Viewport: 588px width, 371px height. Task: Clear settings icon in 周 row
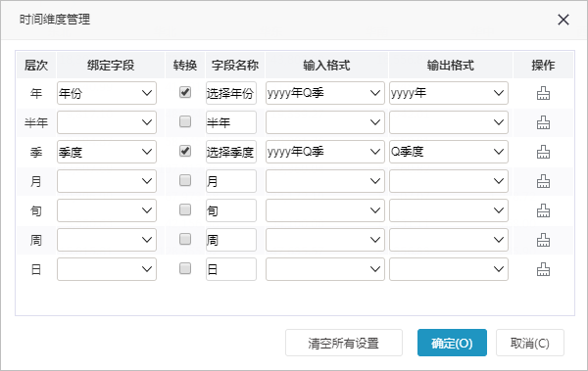pyautogui.click(x=543, y=240)
